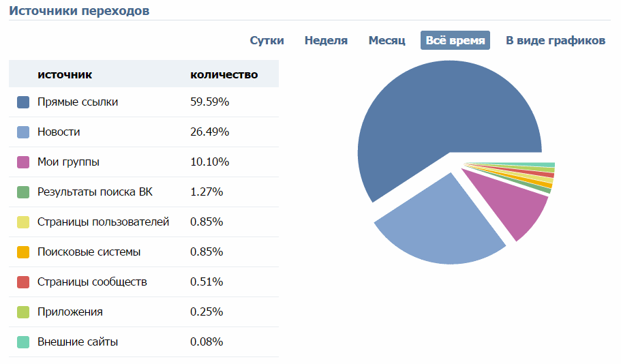Open the В виде графиков view link
The height and width of the screenshot is (364, 621).
(555, 40)
